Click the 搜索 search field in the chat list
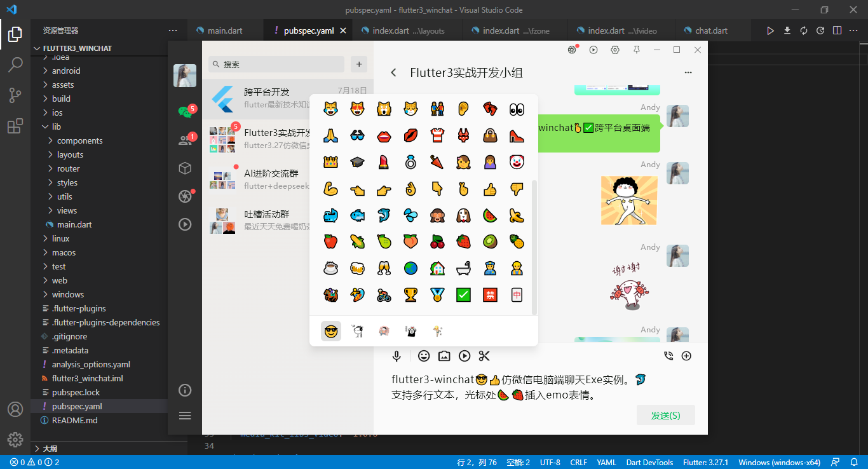 [x=276, y=64]
